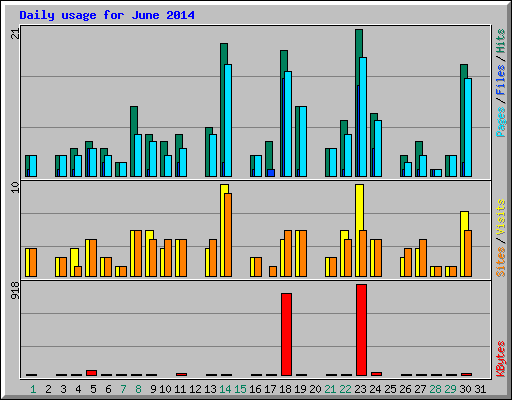The width and height of the screenshot is (512, 400).
Task: Select day label "11" on the x-axis
Action: pos(180,389)
